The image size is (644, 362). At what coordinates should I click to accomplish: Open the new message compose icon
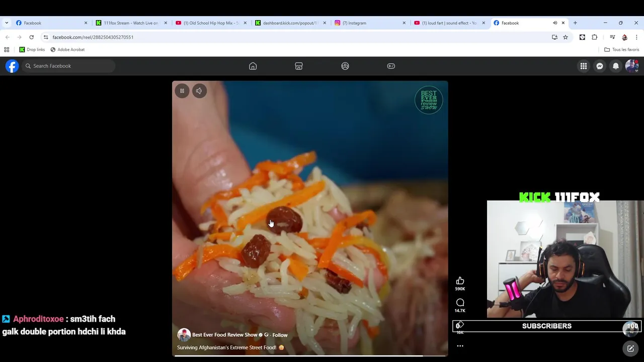630,348
